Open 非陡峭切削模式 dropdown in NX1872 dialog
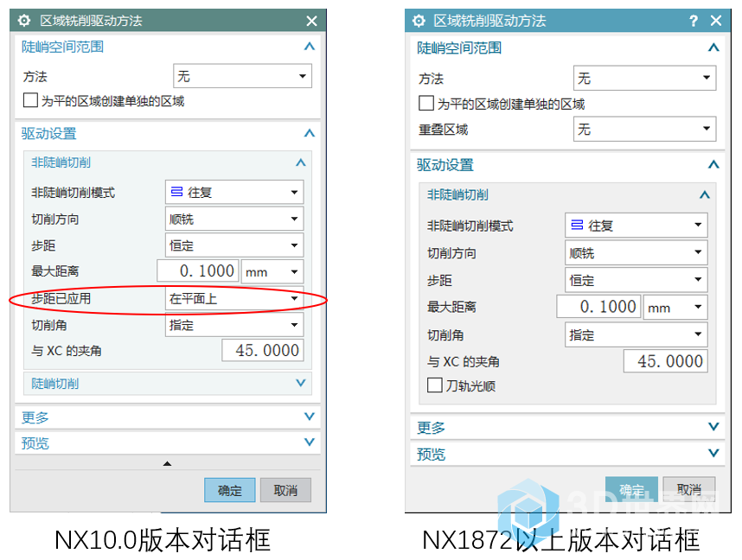 click(636, 226)
